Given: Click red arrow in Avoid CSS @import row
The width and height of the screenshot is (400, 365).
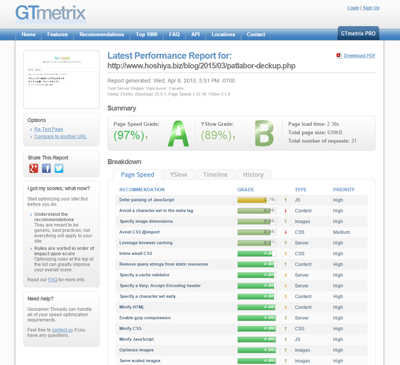Looking at the screenshot, I should click(x=286, y=232).
